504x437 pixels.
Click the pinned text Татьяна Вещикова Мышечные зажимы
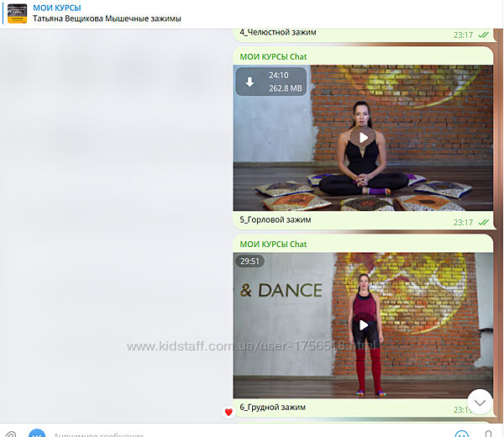coord(107,18)
